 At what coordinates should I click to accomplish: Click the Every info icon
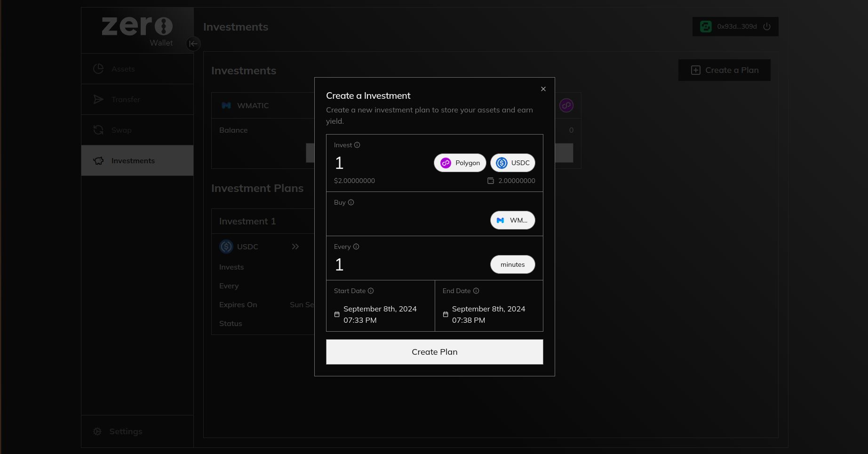[x=356, y=247]
